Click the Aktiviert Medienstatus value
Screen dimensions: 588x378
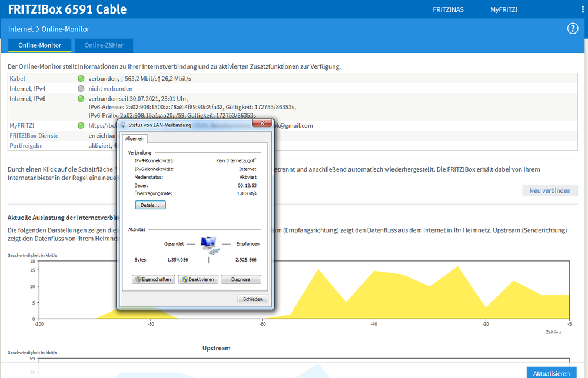coord(248,177)
